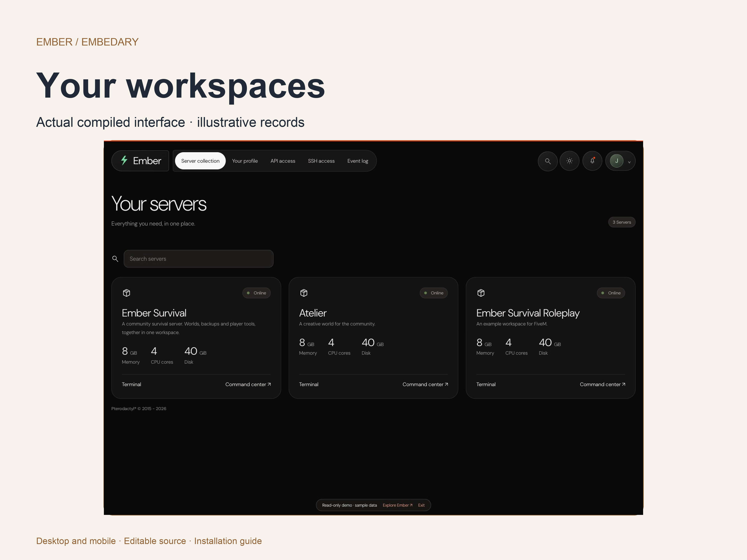Open Terminal for Ember Survival Roleplay
This screenshot has height=560, width=747.
[486, 384]
